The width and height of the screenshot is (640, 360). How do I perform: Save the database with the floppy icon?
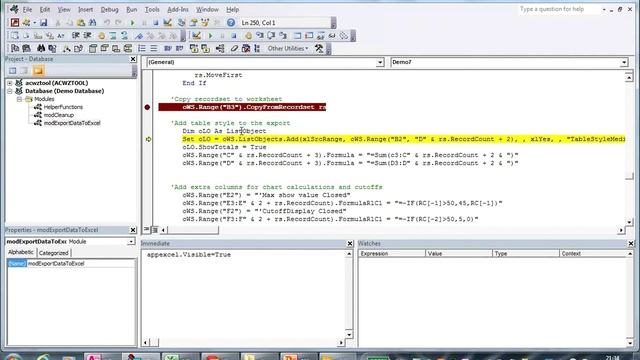(x=43, y=23)
